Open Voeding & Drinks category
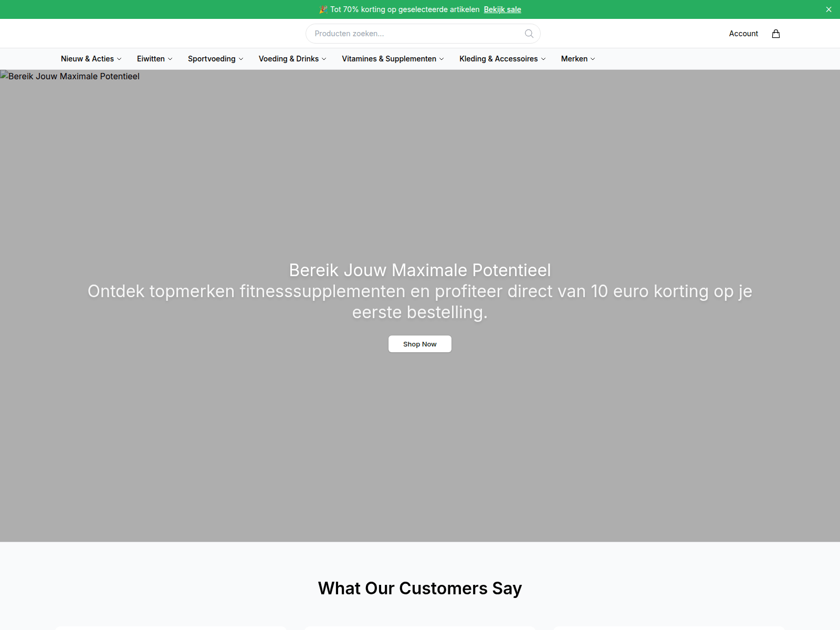The width and height of the screenshot is (840, 630). pyautogui.click(x=289, y=59)
